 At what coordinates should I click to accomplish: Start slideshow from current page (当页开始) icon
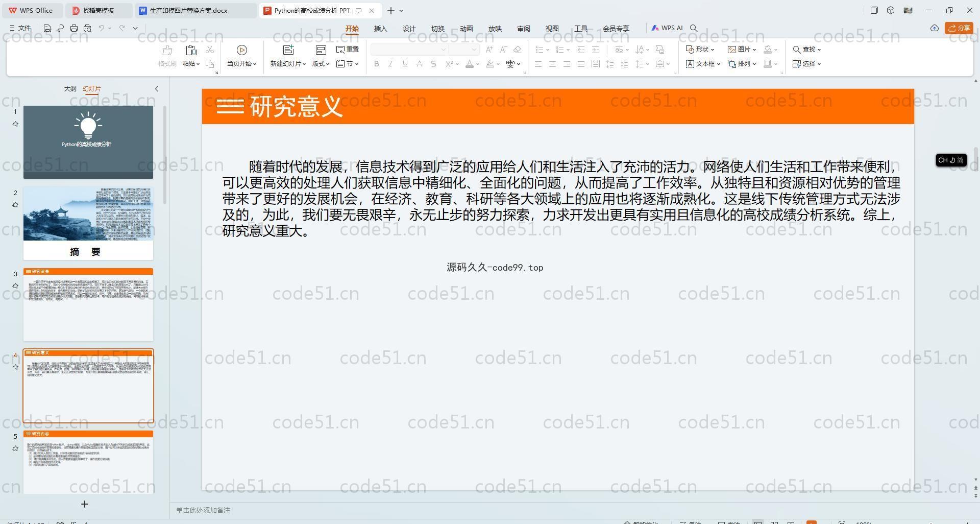point(242,50)
